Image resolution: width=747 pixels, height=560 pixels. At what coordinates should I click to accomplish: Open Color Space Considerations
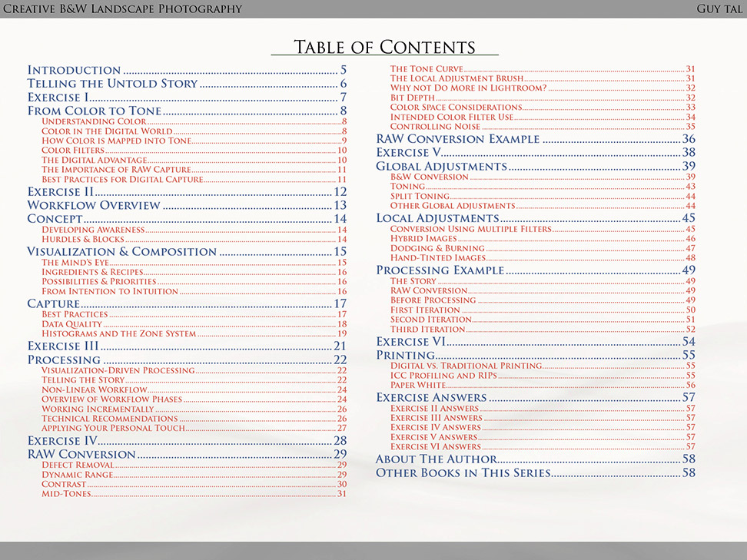tap(543, 107)
